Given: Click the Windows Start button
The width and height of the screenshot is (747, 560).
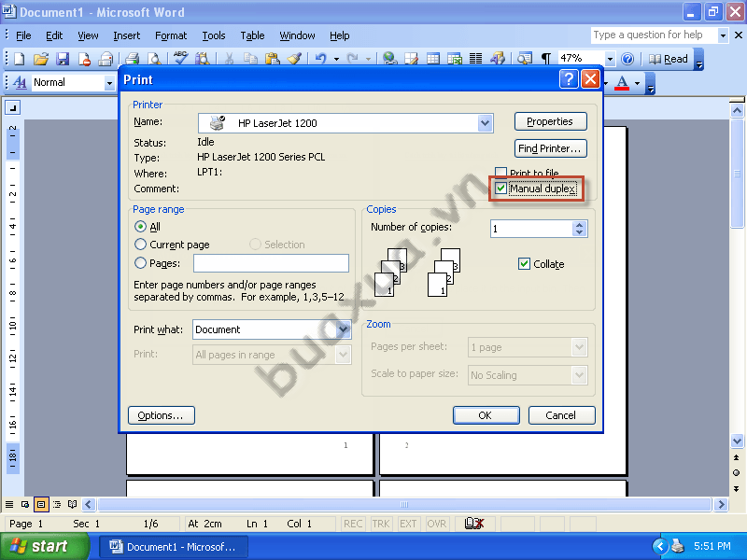Looking at the screenshot, I should tap(44, 546).
